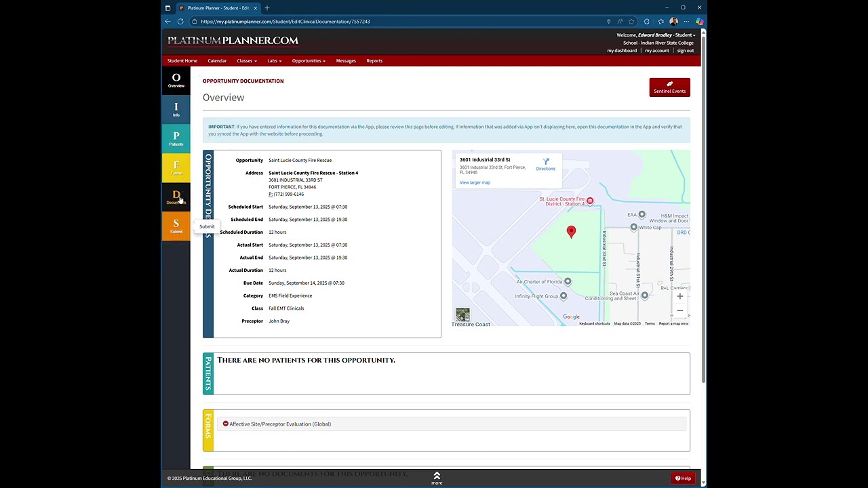Expand the Labs dropdown menu
The height and width of the screenshot is (488, 868).
click(x=274, y=61)
